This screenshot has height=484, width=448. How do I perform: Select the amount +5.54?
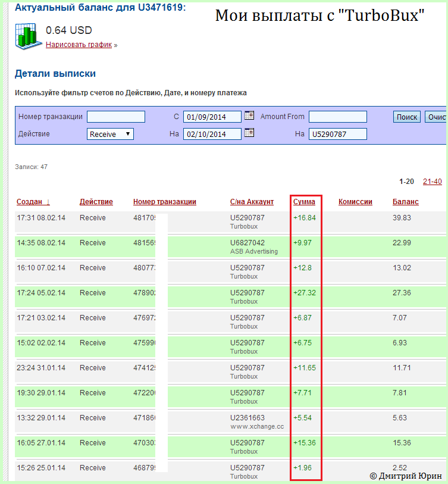pyautogui.click(x=302, y=418)
